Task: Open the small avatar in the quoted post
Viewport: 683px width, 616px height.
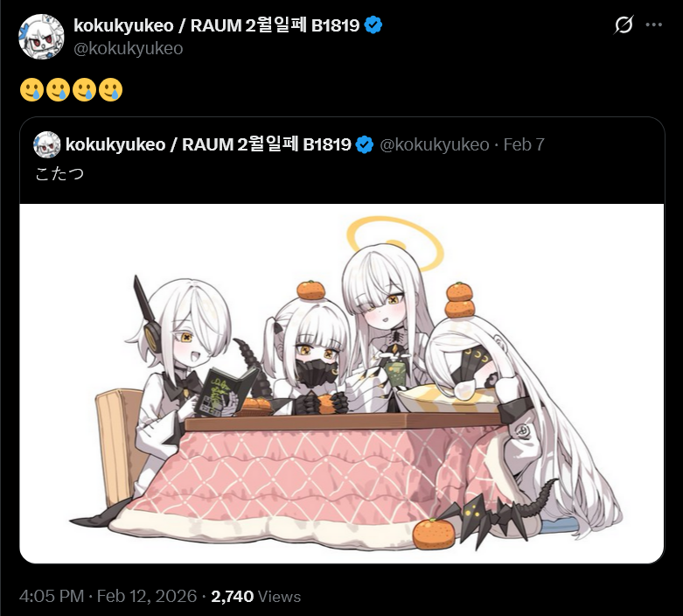Action: (47, 144)
